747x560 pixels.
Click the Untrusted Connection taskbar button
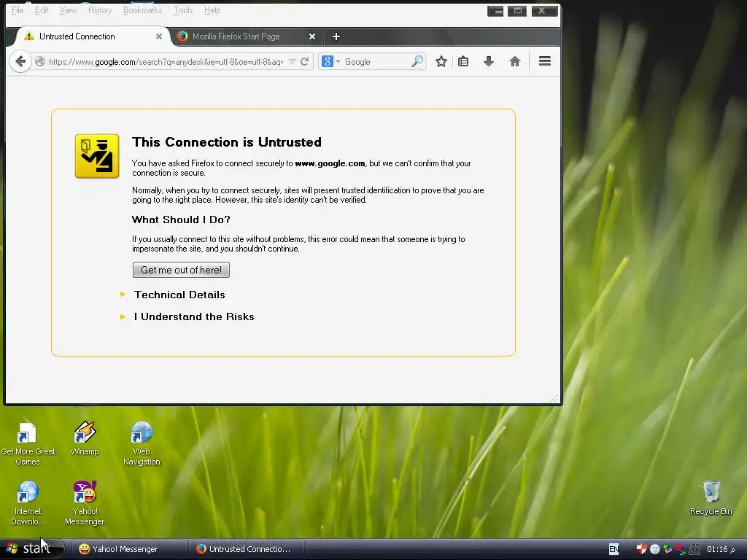tap(247, 549)
